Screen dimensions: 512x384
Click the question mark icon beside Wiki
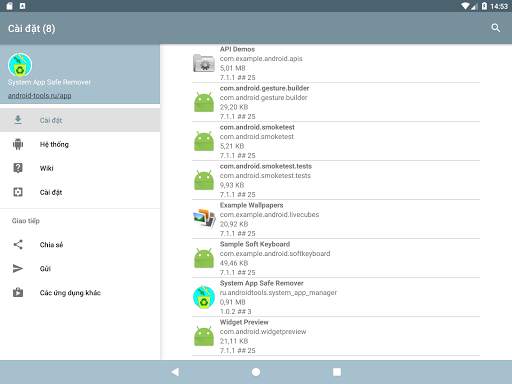(18, 168)
